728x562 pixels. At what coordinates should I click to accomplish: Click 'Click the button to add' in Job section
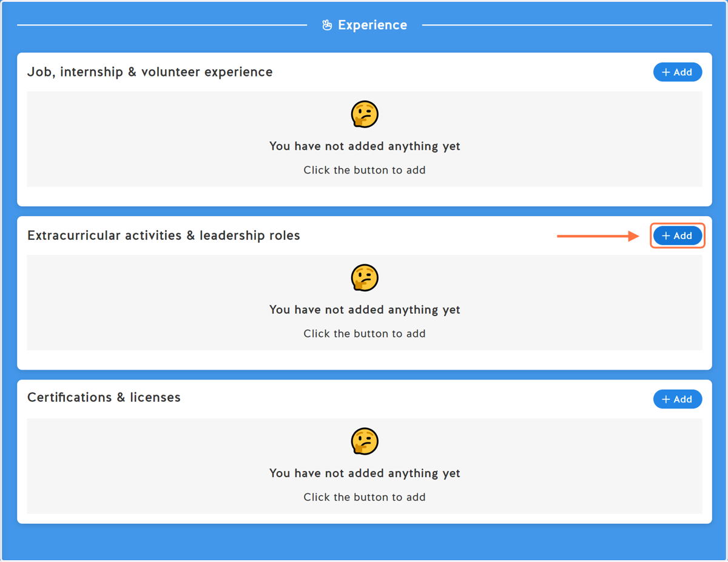tap(365, 170)
